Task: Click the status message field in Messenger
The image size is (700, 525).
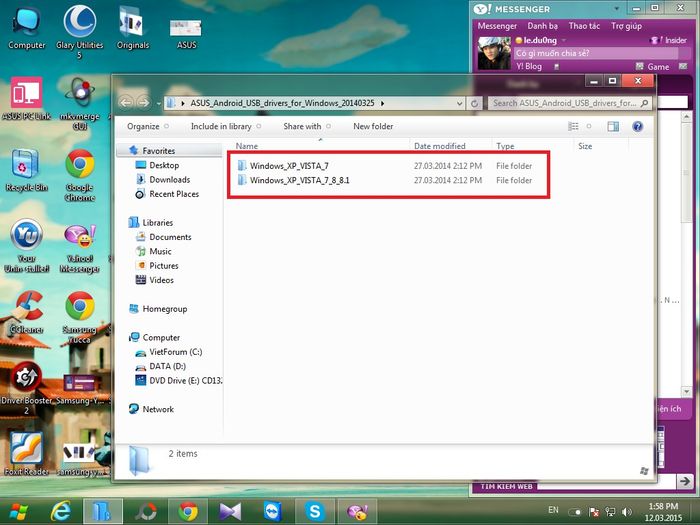Action: point(596,53)
